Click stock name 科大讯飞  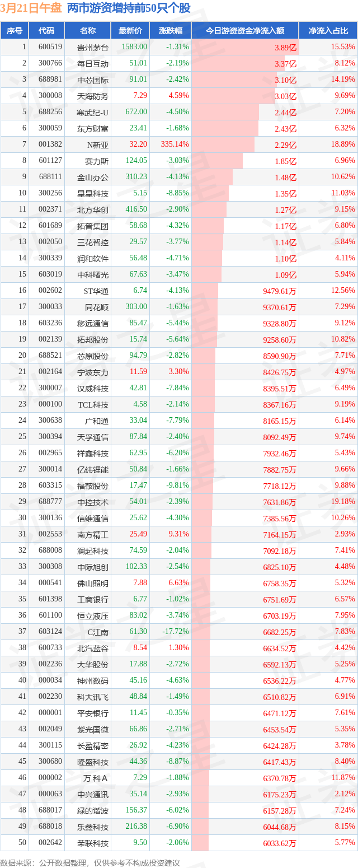coord(93,697)
